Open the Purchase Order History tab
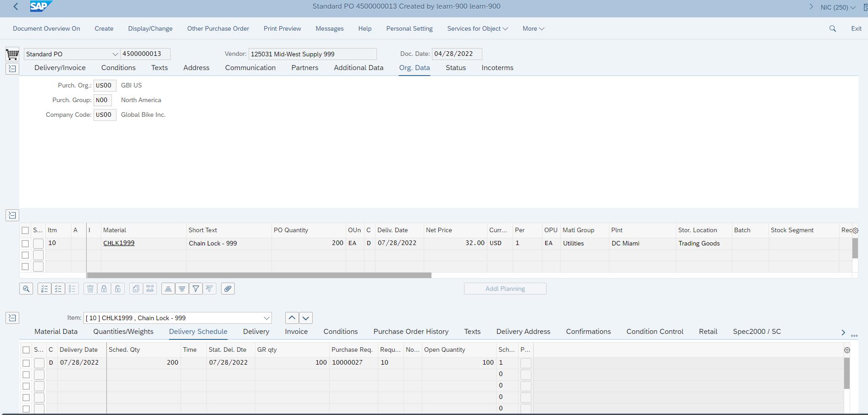 click(x=410, y=331)
